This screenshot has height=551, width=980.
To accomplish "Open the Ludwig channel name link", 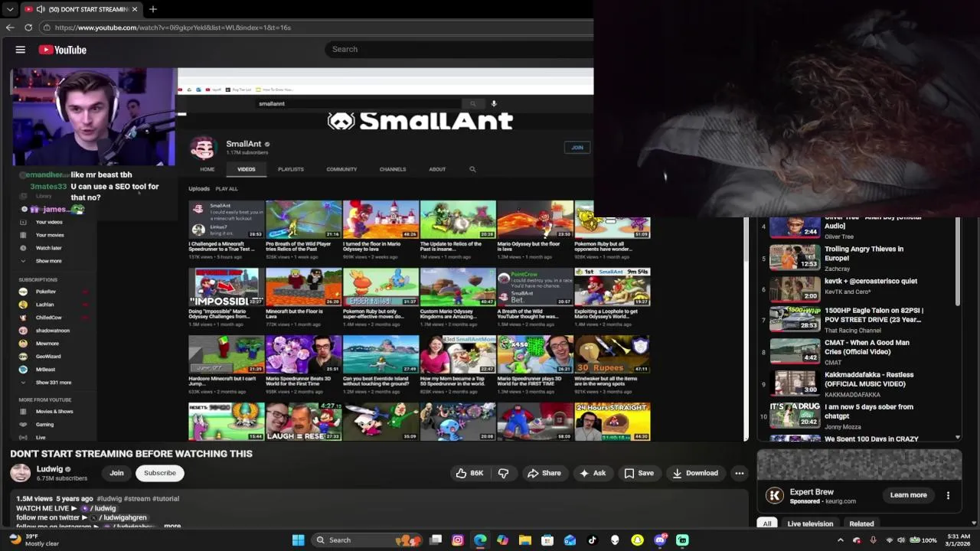I will pyautogui.click(x=50, y=469).
